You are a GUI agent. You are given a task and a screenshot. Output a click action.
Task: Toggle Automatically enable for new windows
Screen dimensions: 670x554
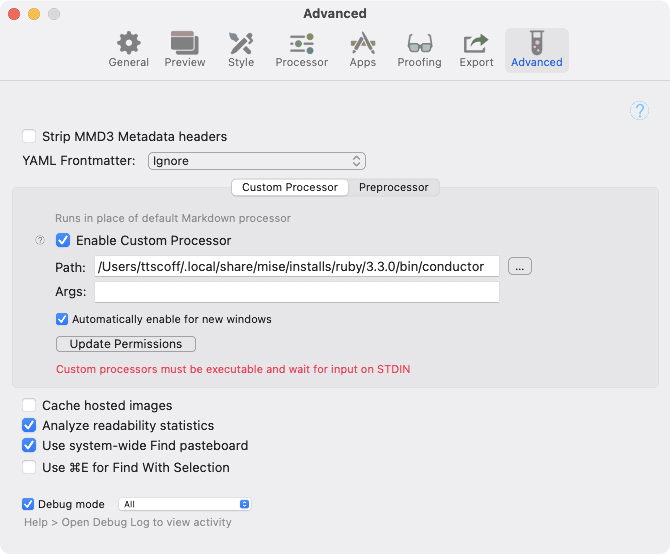62,319
